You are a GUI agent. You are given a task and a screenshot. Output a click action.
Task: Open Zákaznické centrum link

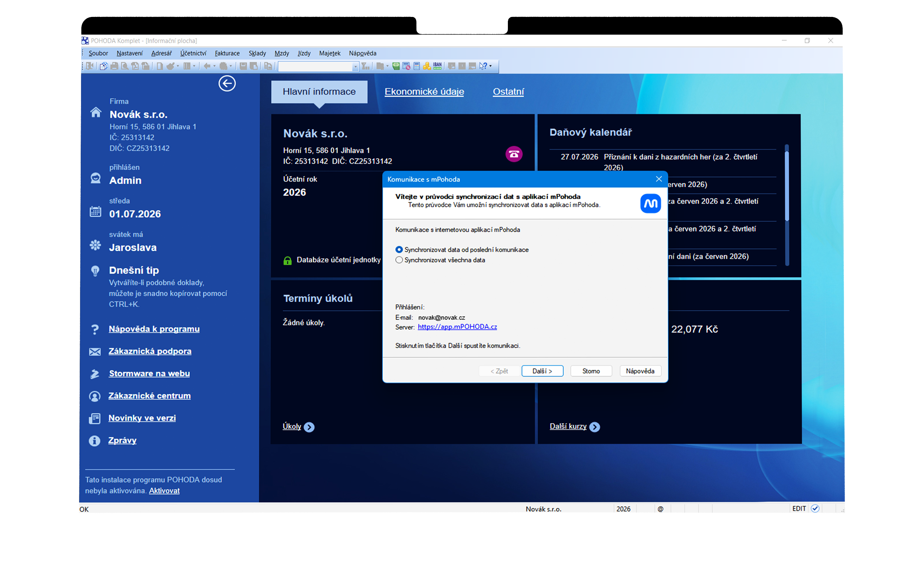[x=149, y=396]
